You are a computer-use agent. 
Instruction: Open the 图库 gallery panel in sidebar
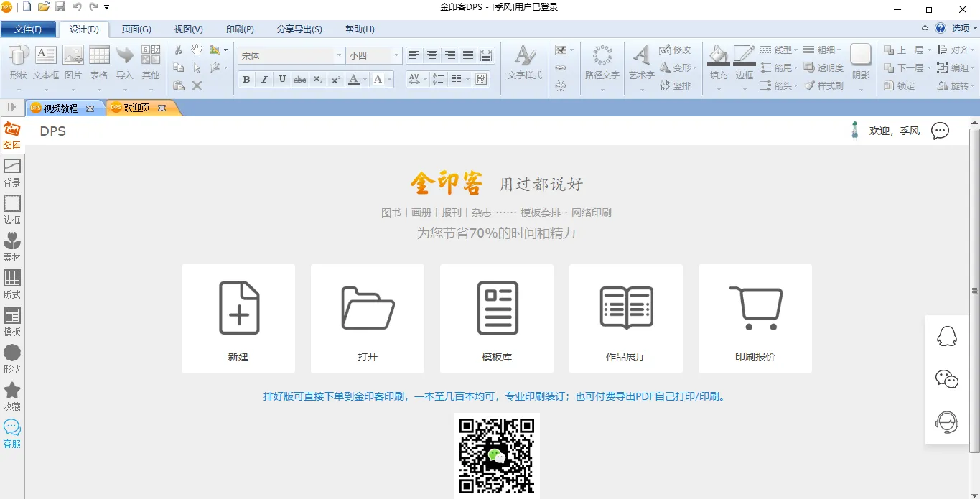coord(12,135)
